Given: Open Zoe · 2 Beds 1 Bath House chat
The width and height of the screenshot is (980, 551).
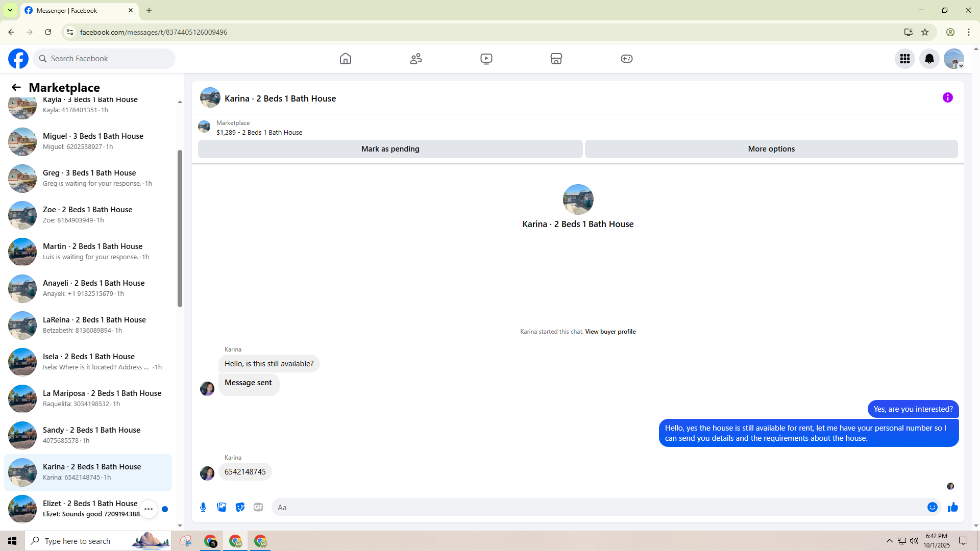Looking at the screenshot, I should tap(88, 215).
